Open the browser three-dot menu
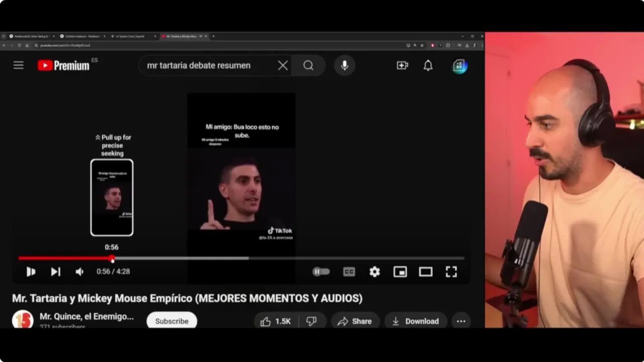 pos(482,45)
